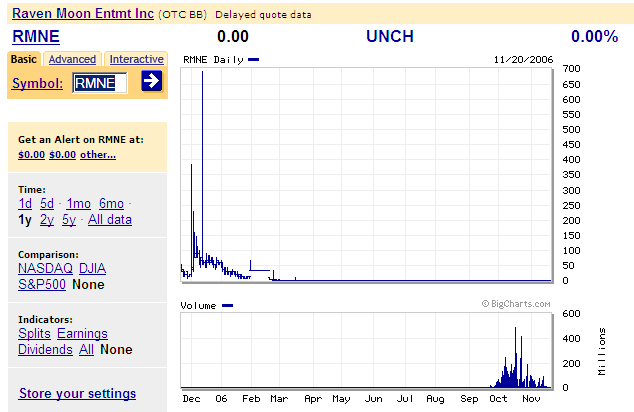
Task: Set time range to 6mo
Action: click(111, 203)
